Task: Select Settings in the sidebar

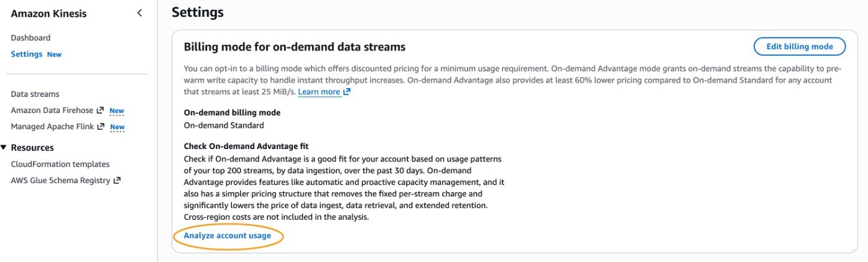Action: (x=27, y=54)
